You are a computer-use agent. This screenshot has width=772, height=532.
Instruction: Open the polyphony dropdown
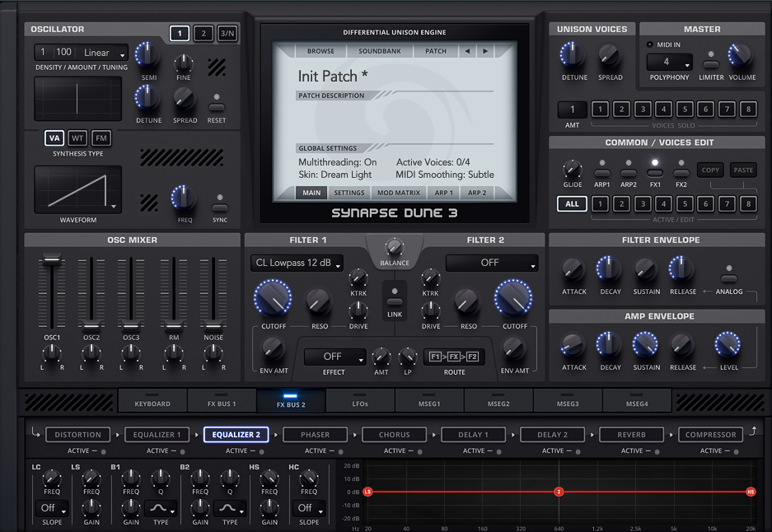coord(669,62)
